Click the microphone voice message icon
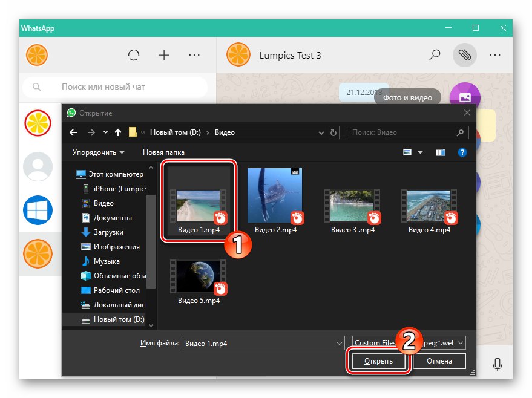 [x=497, y=365]
